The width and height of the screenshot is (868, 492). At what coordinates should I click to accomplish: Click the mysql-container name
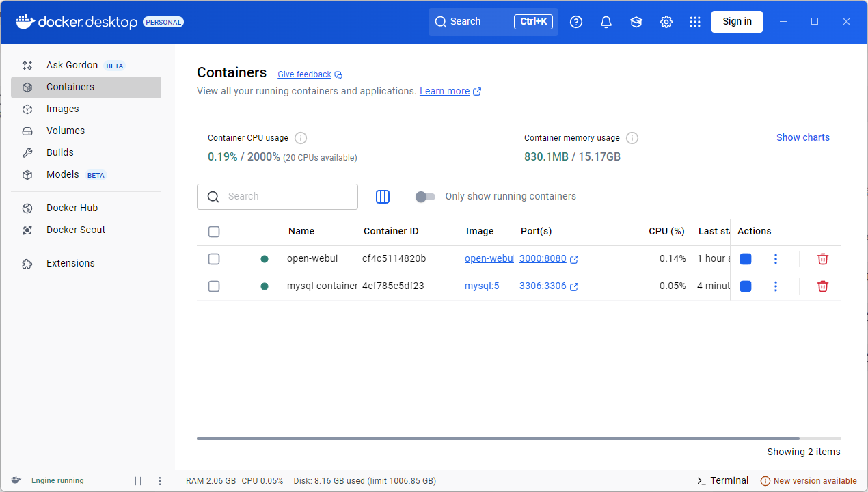coord(322,286)
